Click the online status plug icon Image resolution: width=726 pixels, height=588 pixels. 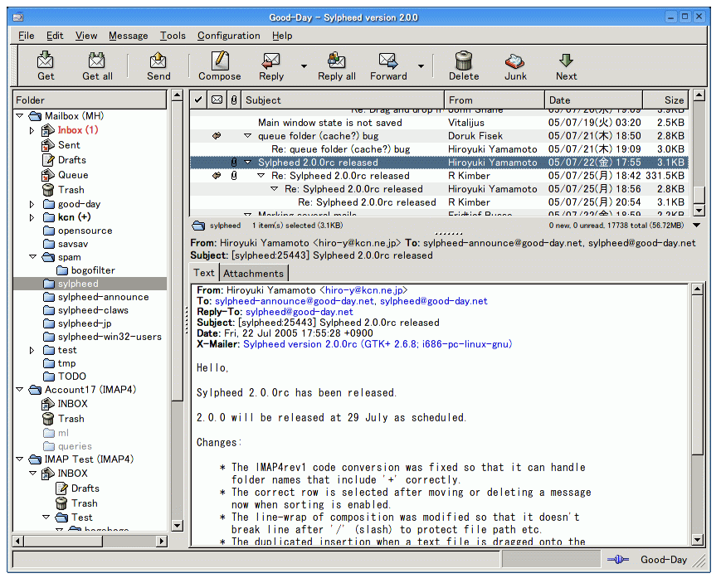tap(617, 560)
